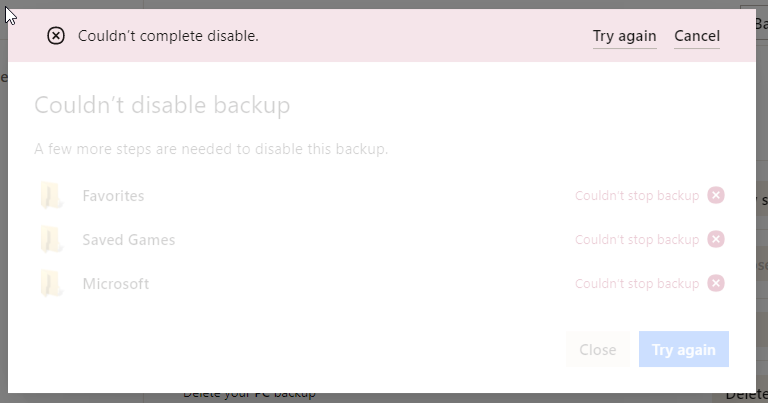This screenshot has width=768, height=403.
Task: Select the Microsoft folder name
Action: click(115, 284)
